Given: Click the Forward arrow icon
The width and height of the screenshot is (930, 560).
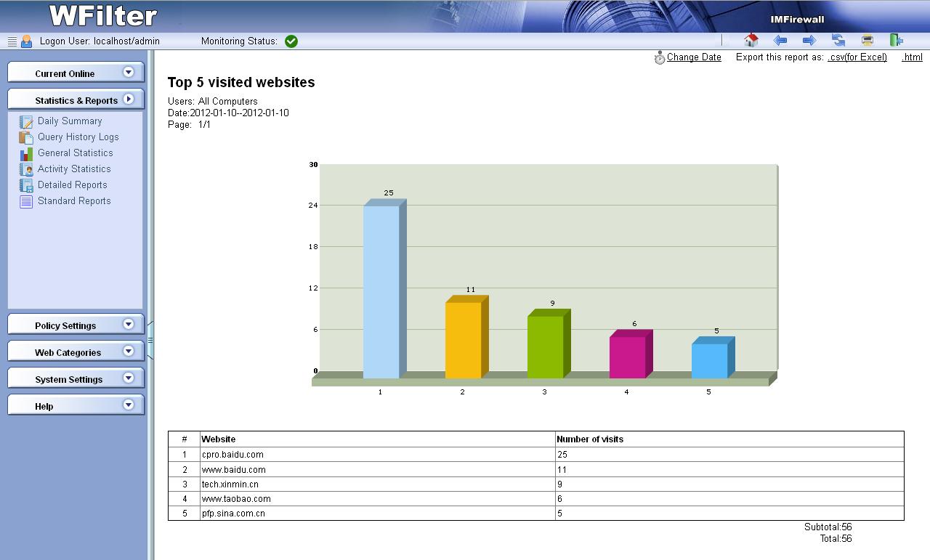Looking at the screenshot, I should pyautogui.click(x=809, y=41).
